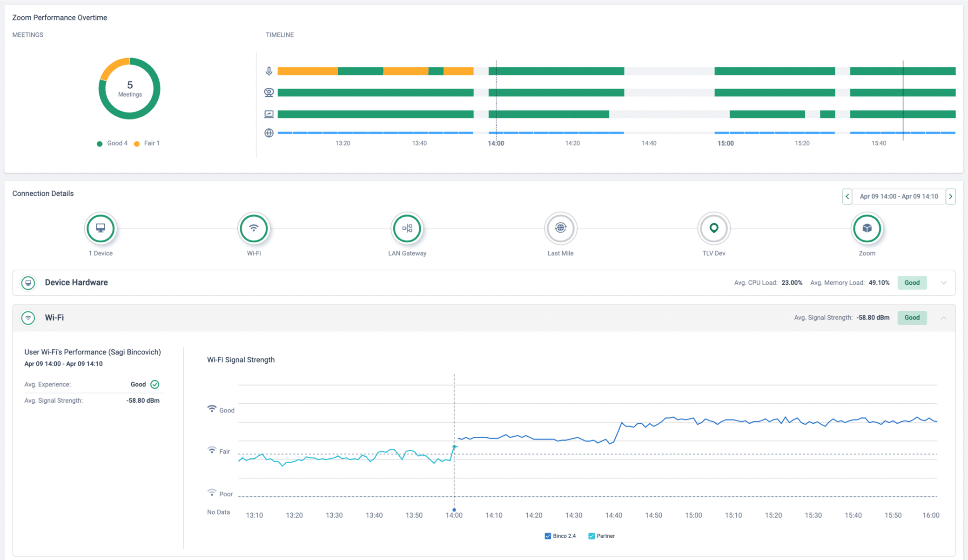The image size is (968, 560).
Task: Click the Wi-Fi section title
Action: click(54, 318)
